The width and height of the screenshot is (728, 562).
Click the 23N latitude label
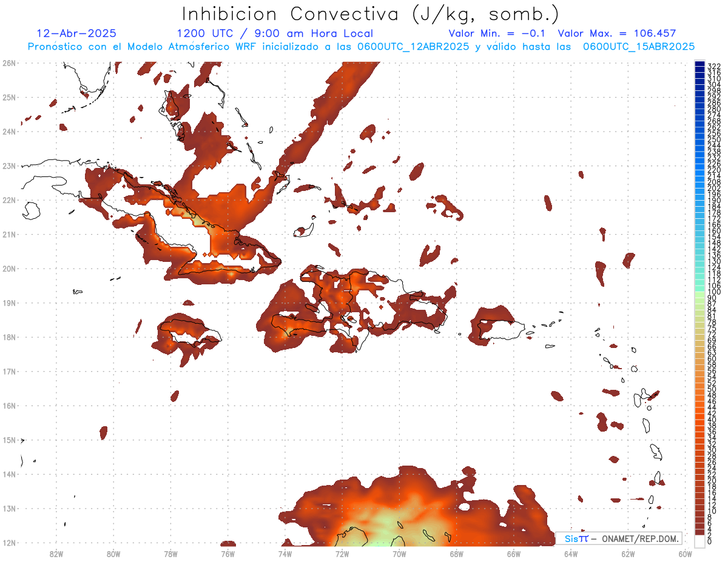point(8,166)
